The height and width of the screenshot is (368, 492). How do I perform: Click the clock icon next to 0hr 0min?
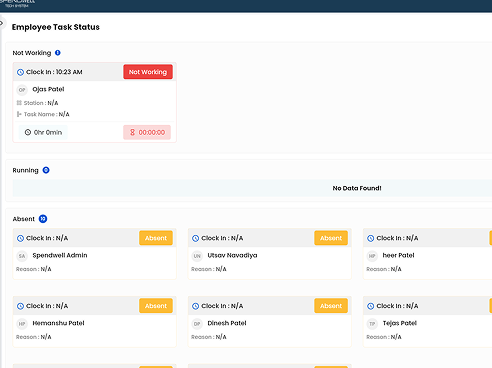[28, 132]
